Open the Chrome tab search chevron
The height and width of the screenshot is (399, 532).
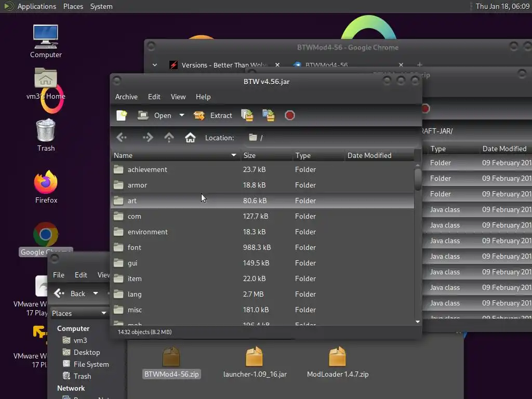(155, 65)
